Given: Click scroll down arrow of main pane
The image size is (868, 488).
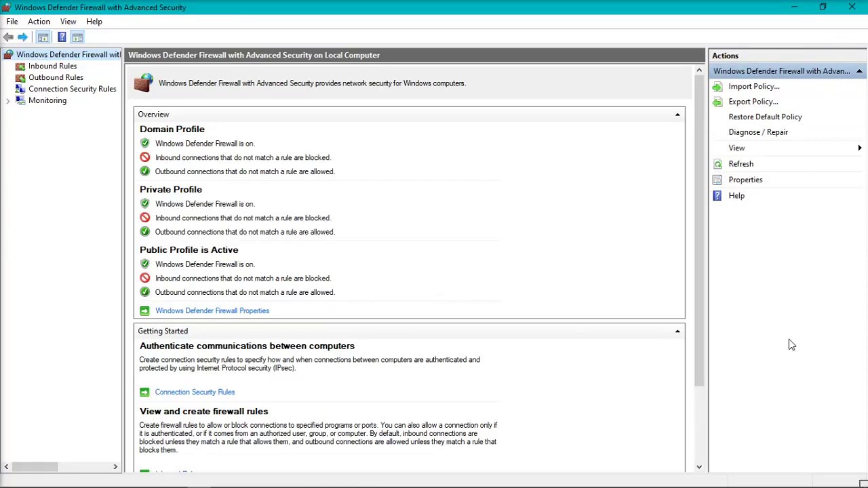Looking at the screenshot, I should 699,467.
